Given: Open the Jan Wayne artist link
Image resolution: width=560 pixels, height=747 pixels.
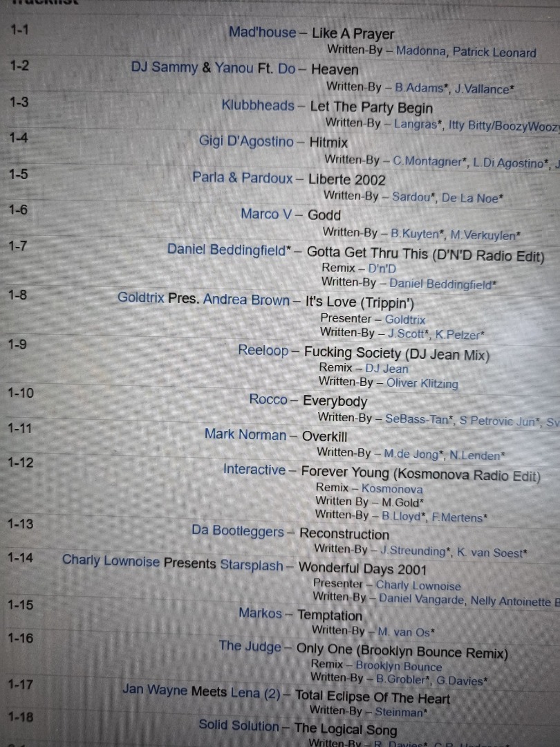Looking at the screenshot, I should (x=155, y=690).
